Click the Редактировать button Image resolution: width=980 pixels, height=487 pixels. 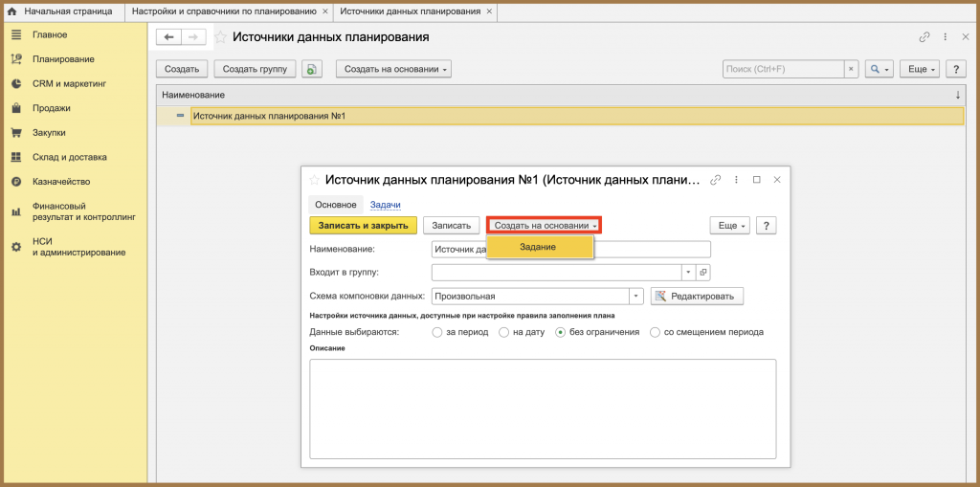[697, 297]
